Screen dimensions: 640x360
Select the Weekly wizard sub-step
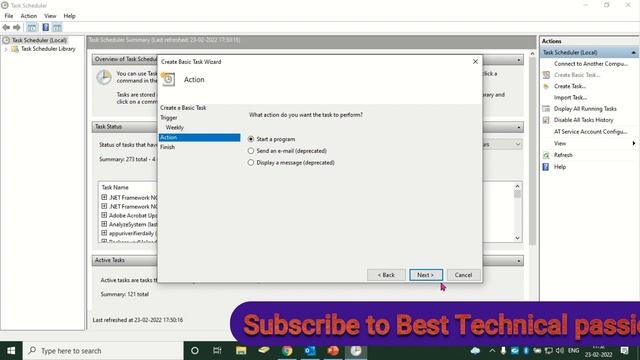tap(175, 127)
